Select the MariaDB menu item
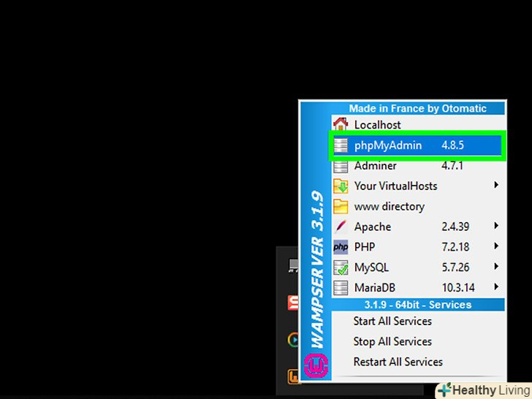 (x=418, y=288)
